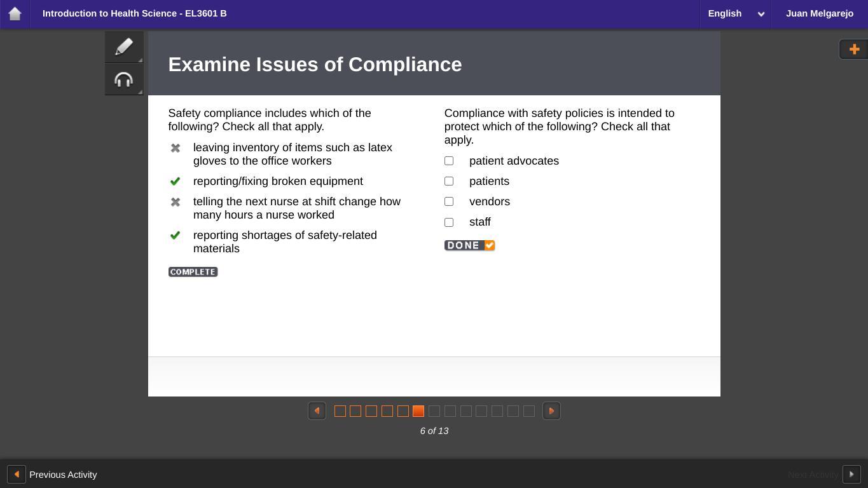Screen dimensions: 868x488
Task: Click the Next Activity arrow icon
Action: point(851,475)
